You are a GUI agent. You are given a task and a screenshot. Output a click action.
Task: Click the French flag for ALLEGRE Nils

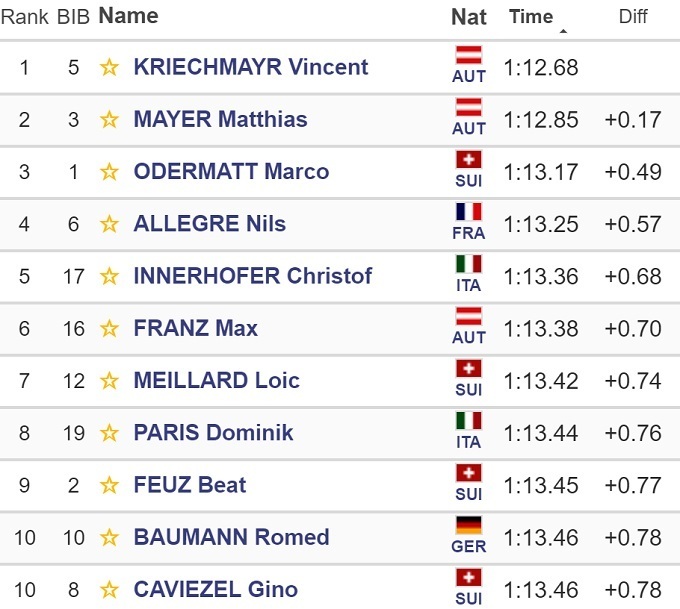(468, 213)
